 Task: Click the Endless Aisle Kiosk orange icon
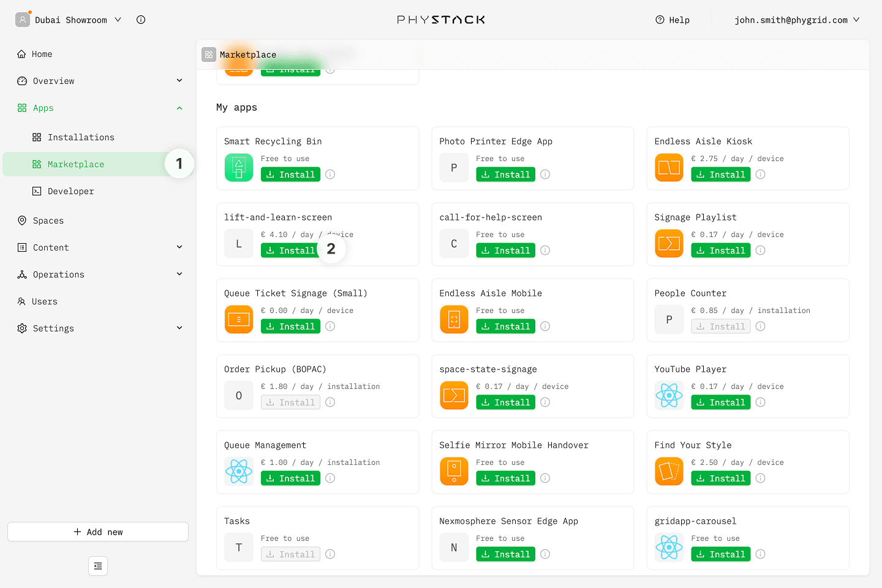click(x=669, y=167)
